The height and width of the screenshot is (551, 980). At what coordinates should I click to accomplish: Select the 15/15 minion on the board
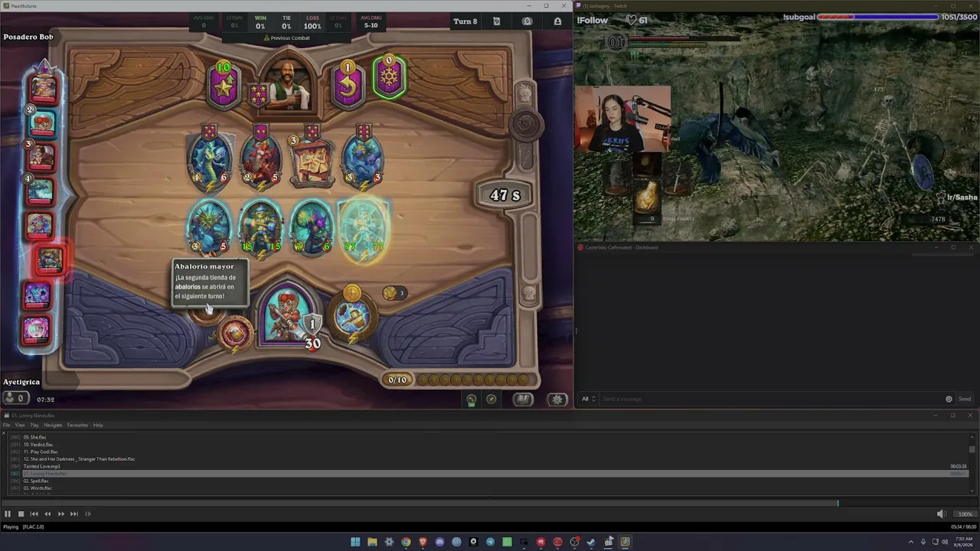[x=261, y=227]
